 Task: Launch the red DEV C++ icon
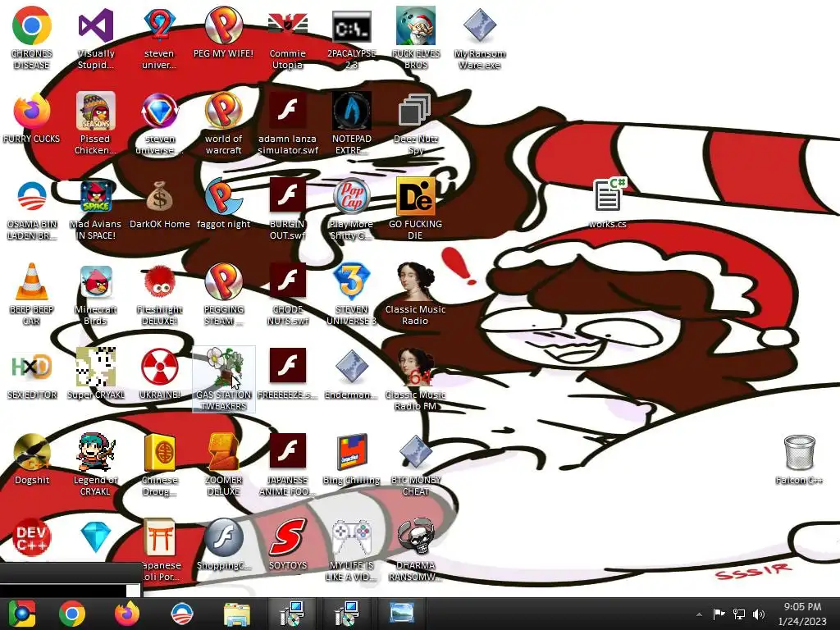32,537
